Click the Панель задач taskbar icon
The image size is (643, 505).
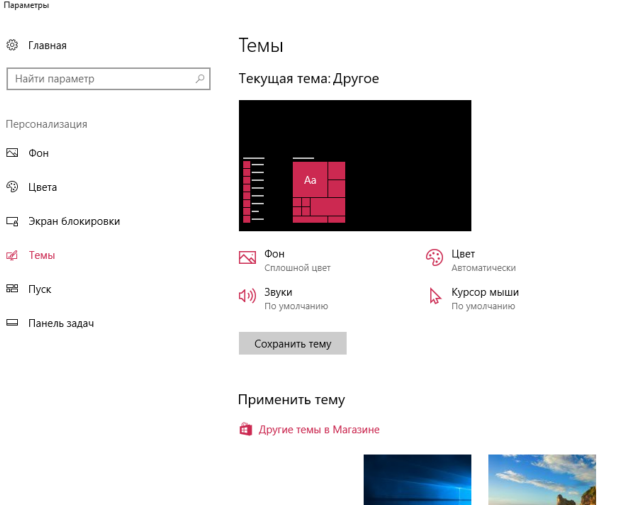click(12, 323)
